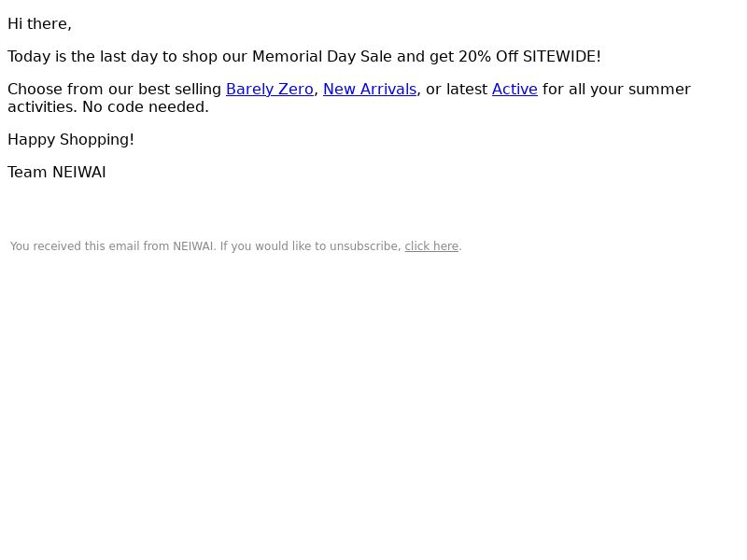Click the 'Choose from our best selling' text
This screenshot has height=560, width=747.
tap(114, 90)
